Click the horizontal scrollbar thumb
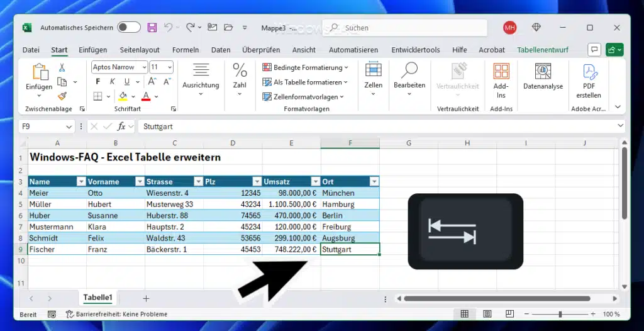The height and width of the screenshot is (331, 644). [x=497, y=298]
